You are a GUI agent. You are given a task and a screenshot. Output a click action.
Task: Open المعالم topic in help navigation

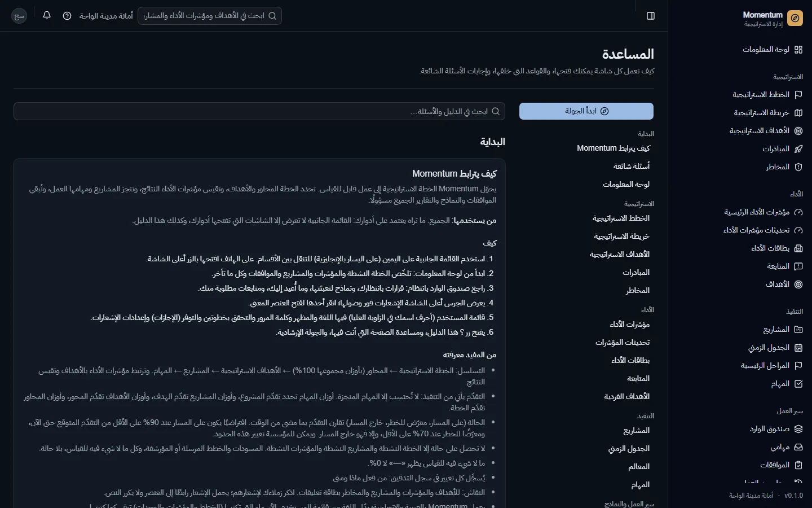pyautogui.click(x=639, y=466)
